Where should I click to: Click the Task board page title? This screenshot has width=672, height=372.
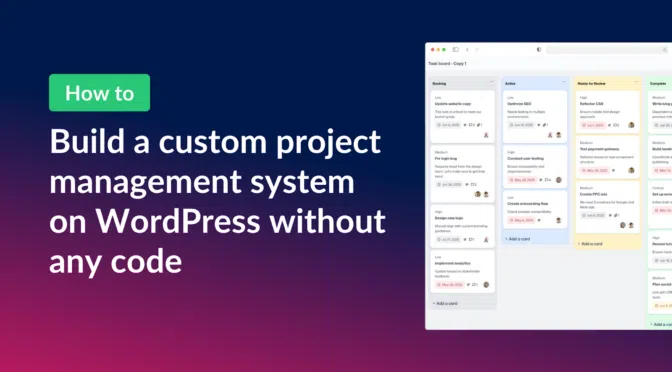point(447,63)
